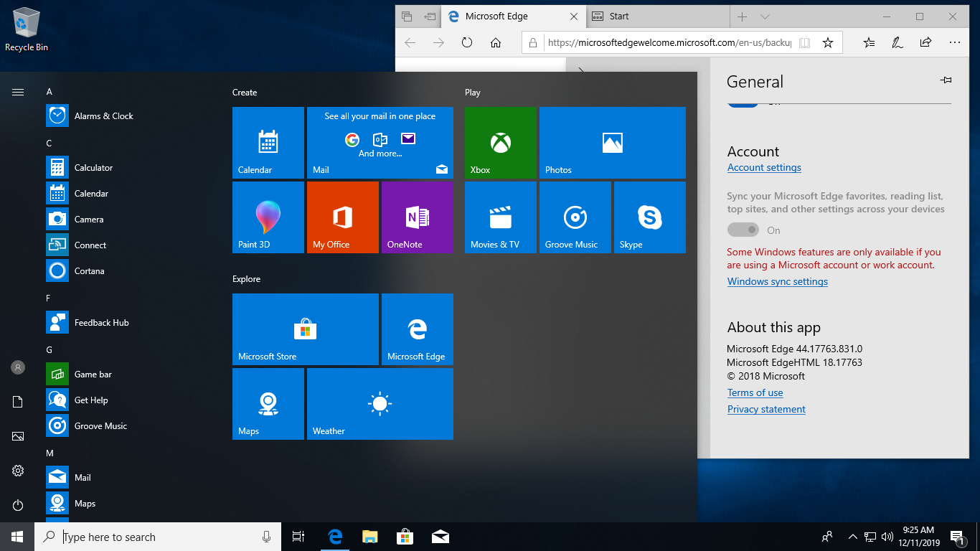This screenshot has width=980, height=551.
Task: Open the Weather tile
Action: coord(380,404)
